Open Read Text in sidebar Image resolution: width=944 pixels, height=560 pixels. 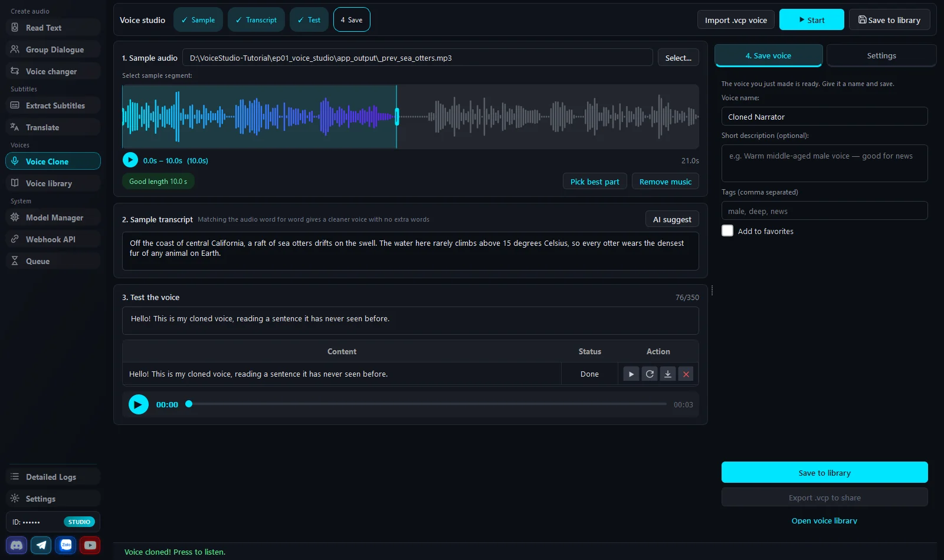coord(53,28)
